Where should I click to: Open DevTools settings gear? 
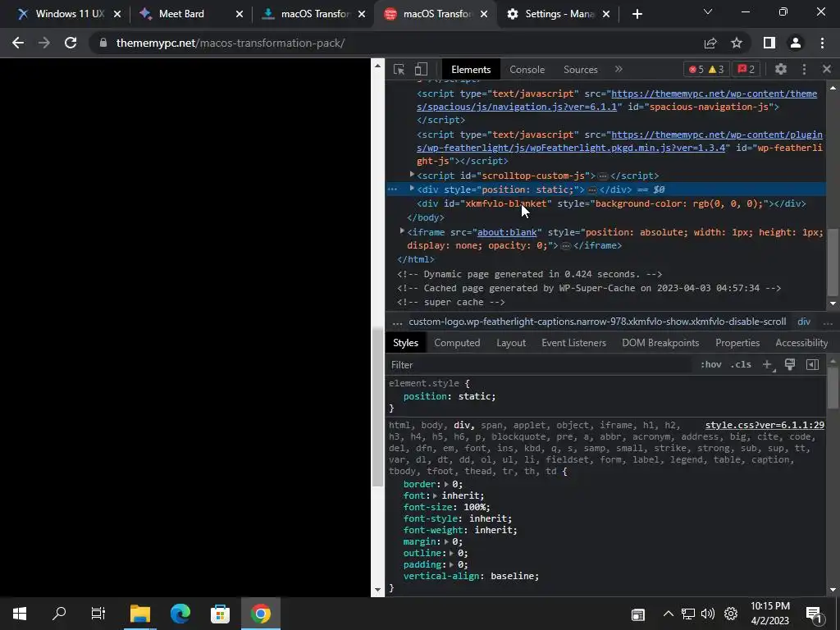781,69
